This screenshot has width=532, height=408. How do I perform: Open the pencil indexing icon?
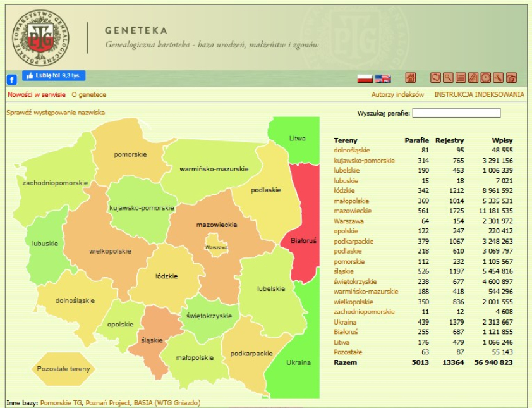473,78
